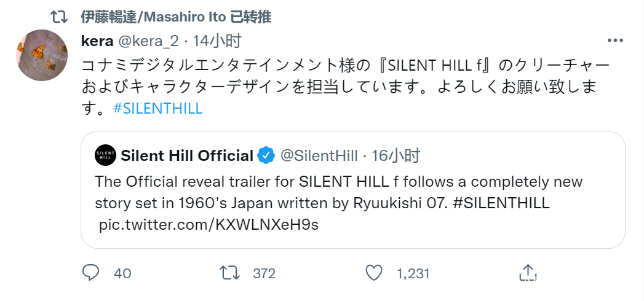Click the blue verified badge icon
The image size is (644, 301).
(x=266, y=156)
